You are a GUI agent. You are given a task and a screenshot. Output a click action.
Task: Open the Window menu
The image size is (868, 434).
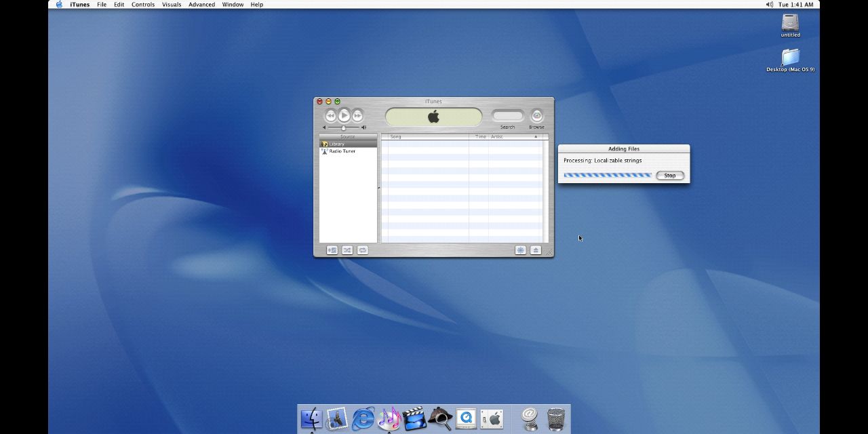click(233, 4)
